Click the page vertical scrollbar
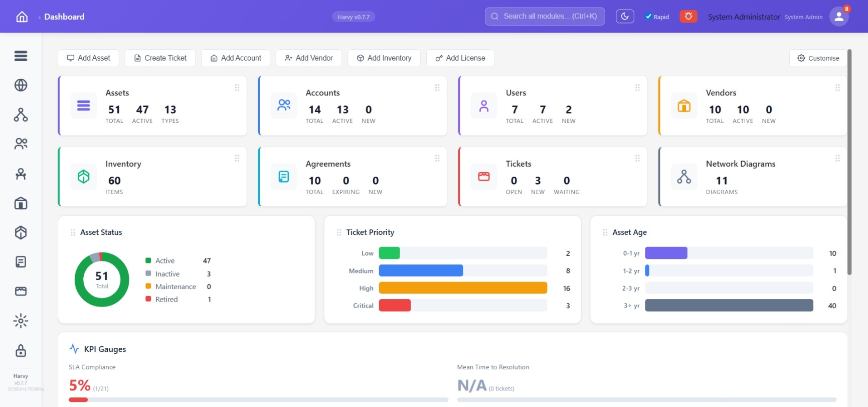This screenshot has height=407, width=868. [x=849, y=162]
